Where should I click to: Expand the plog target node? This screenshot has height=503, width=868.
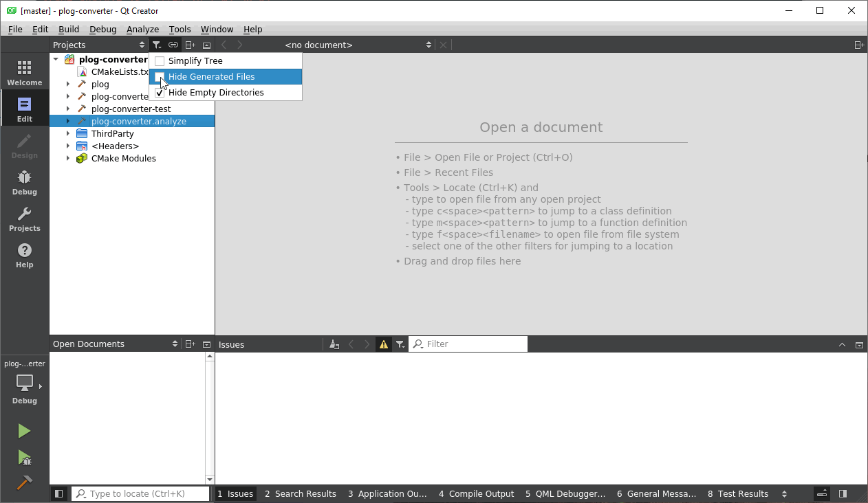tap(68, 85)
